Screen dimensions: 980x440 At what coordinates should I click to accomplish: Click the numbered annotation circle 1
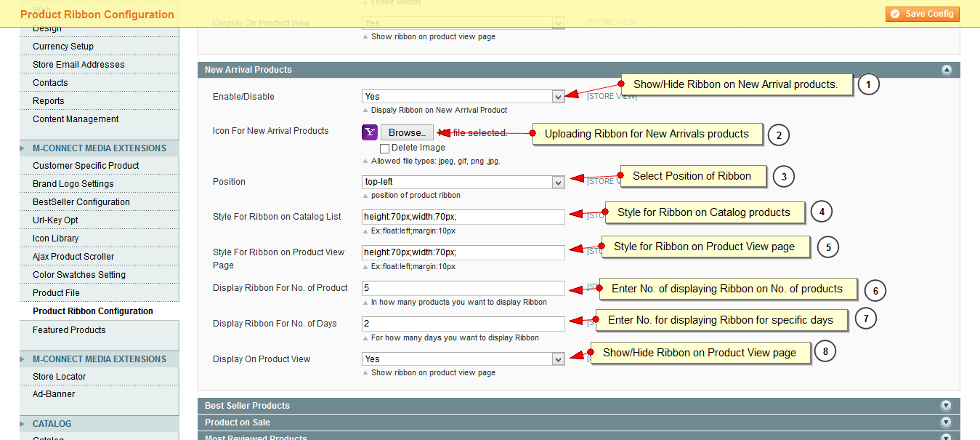click(868, 84)
